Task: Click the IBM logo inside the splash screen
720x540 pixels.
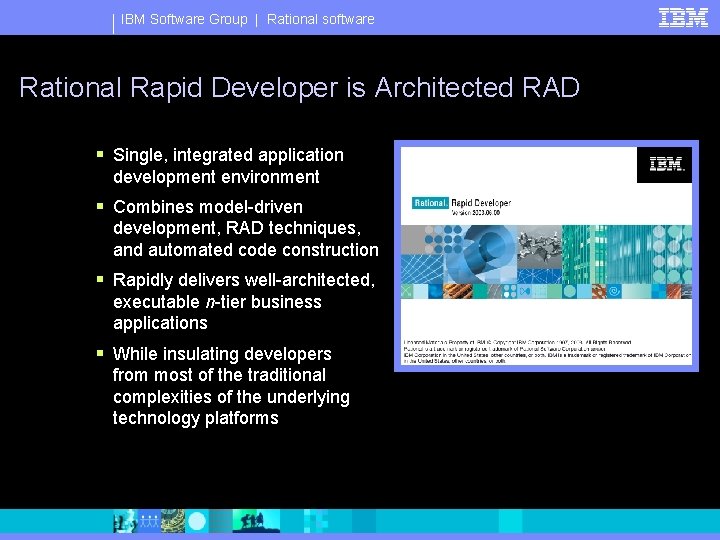Action: [667, 164]
